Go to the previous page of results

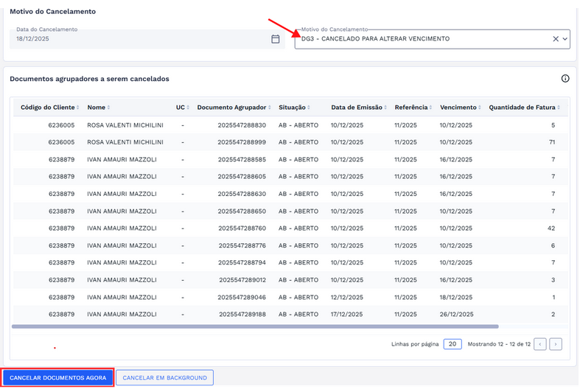(x=540, y=344)
